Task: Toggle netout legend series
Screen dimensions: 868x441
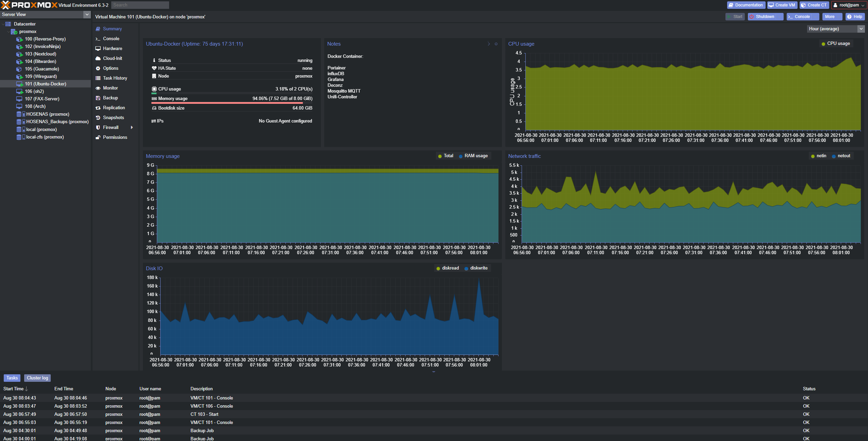Action: [841, 156]
